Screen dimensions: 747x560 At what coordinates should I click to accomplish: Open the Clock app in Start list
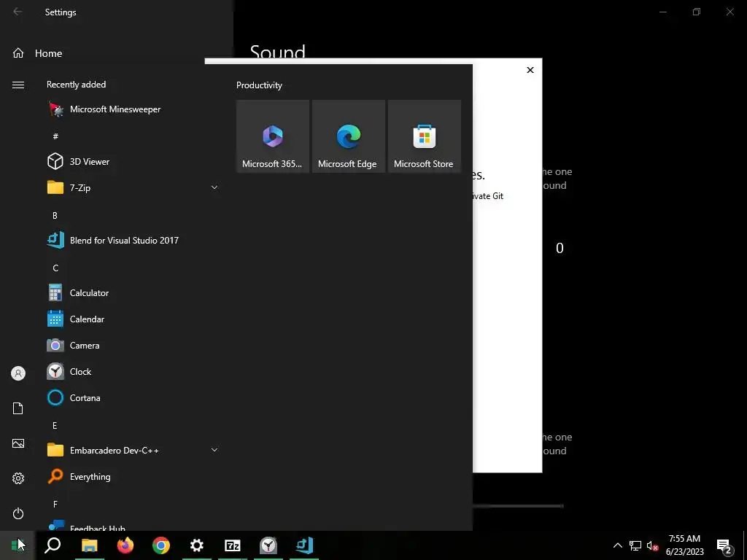[x=133, y=371]
